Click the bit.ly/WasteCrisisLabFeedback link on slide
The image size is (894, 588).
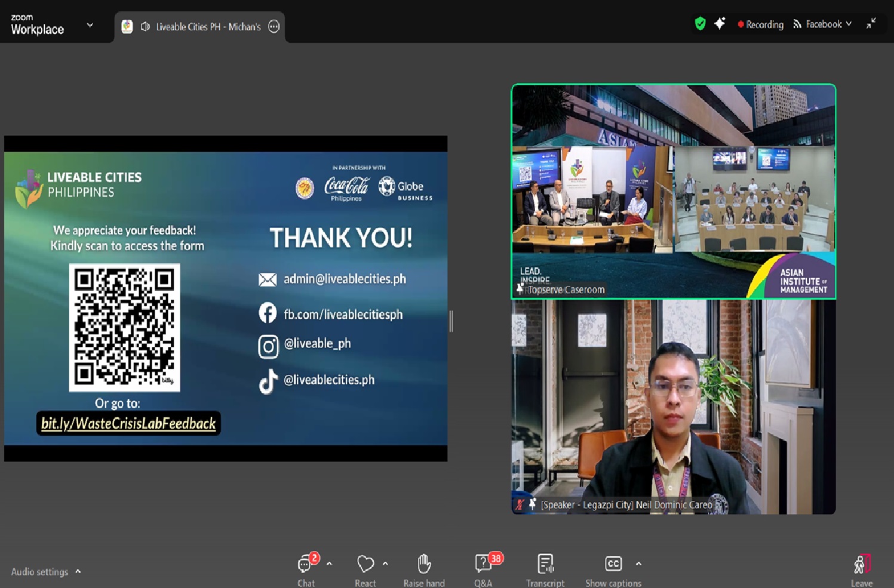tap(128, 424)
